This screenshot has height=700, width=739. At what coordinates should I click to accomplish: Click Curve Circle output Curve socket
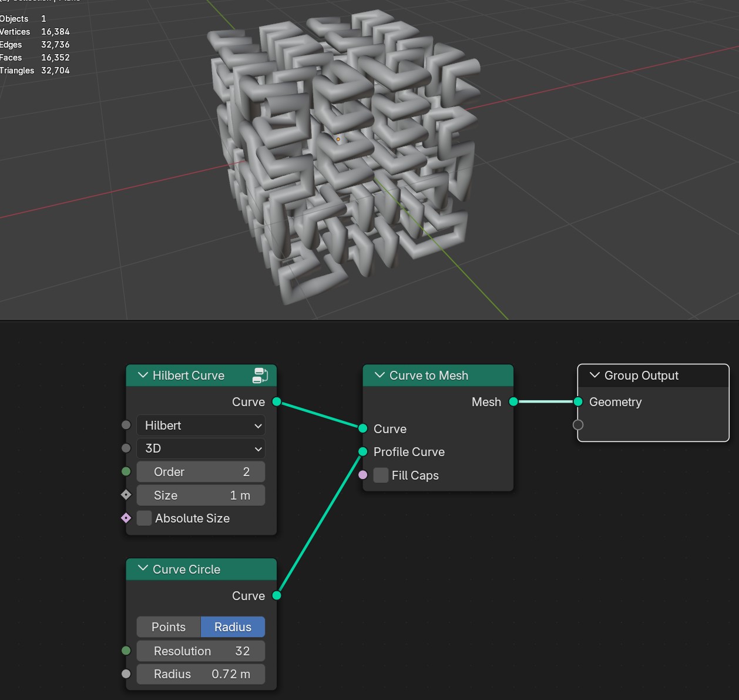coord(277,595)
